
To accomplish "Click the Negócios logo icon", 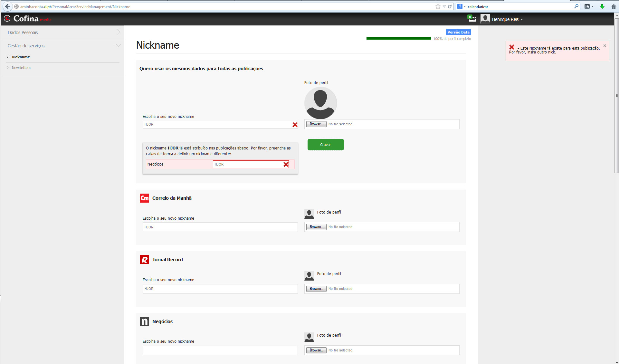I will (x=145, y=321).
